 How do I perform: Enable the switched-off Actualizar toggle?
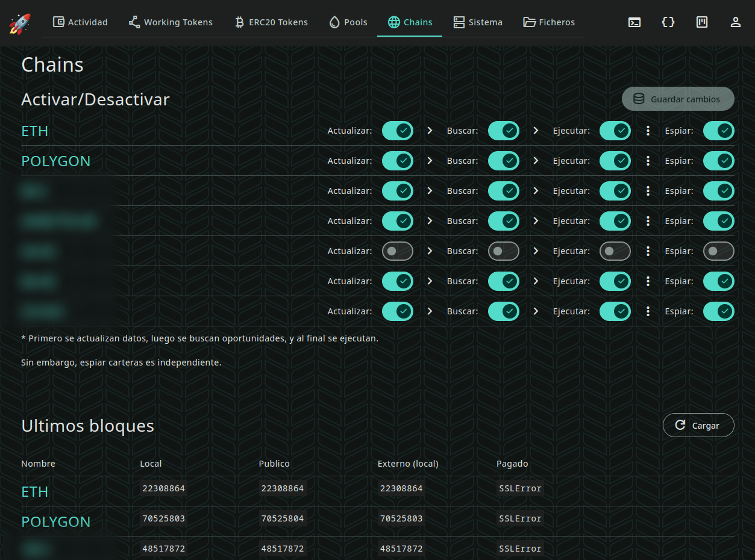[398, 251]
